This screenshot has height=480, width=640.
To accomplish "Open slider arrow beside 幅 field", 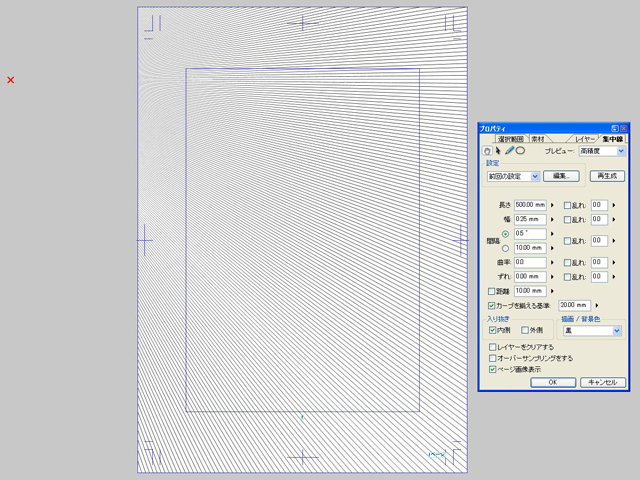I will point(552,219).
